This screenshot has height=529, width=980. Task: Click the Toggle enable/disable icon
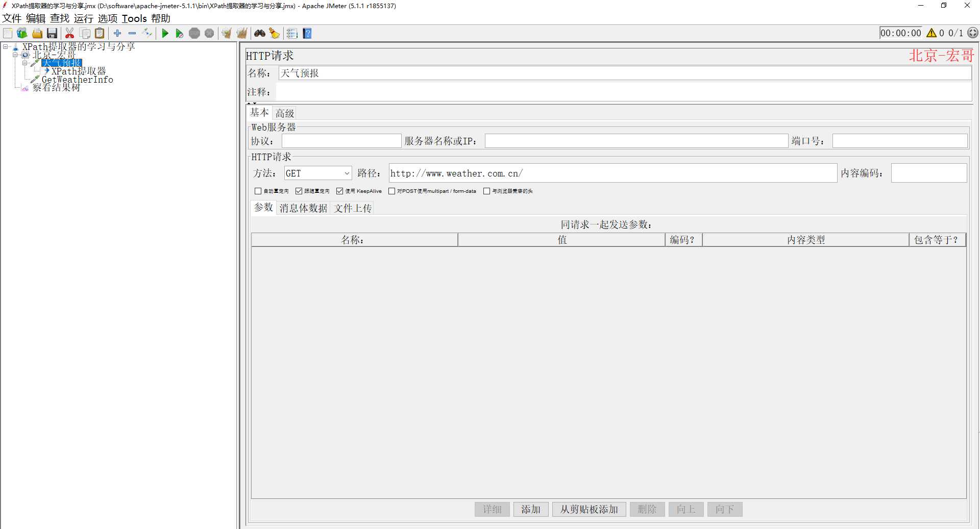[x=148, y=33]
